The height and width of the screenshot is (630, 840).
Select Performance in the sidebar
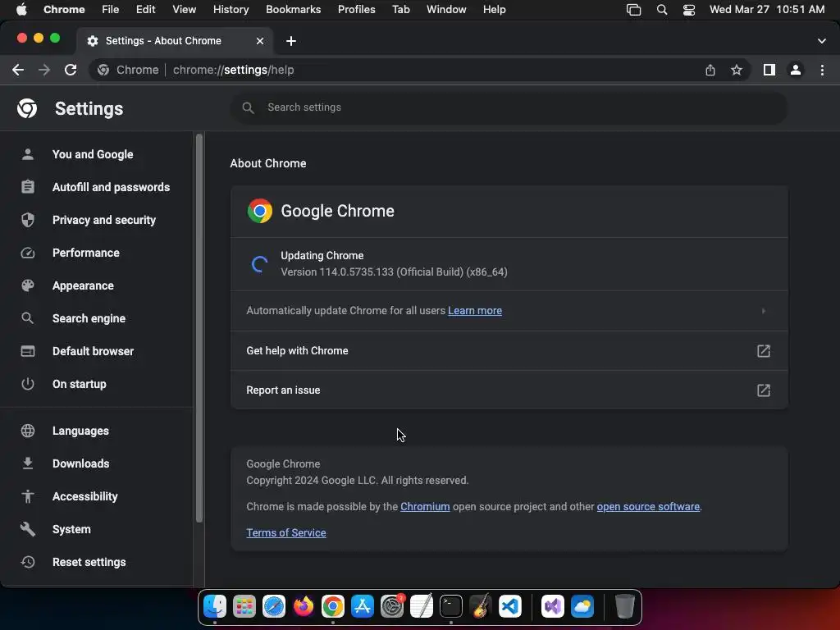click(x=85, y=253)
